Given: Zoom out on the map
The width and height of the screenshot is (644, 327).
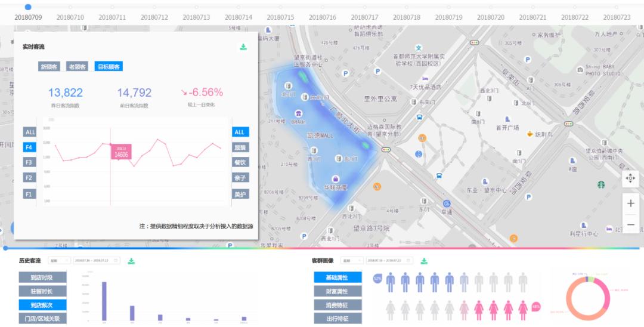Looking at the screenshot, I should point(630,225).
